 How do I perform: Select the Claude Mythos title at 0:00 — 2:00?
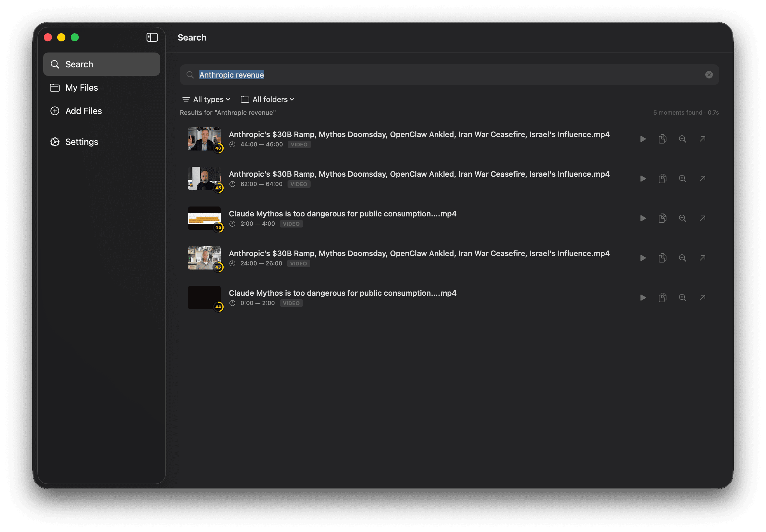(x=343, y=293)
